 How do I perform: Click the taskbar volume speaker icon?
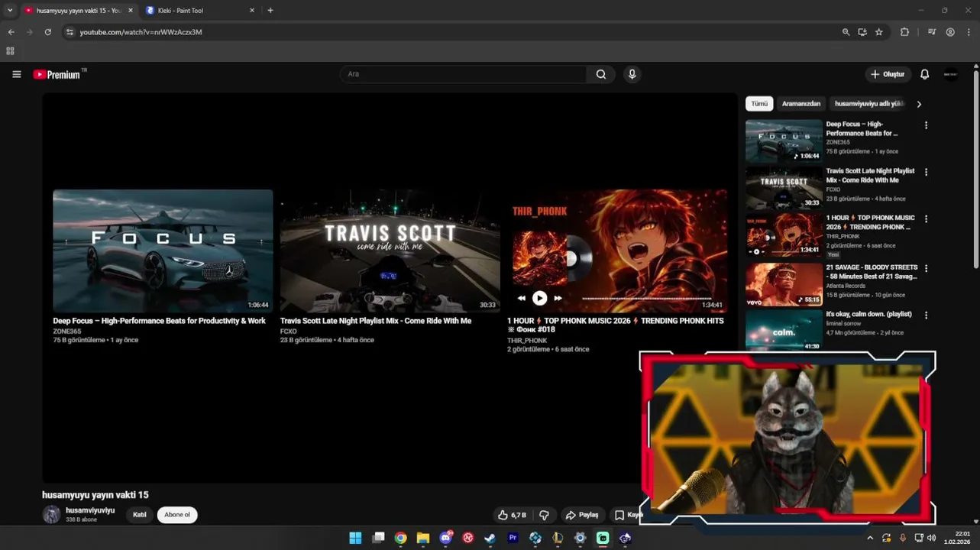pos(931,538)
